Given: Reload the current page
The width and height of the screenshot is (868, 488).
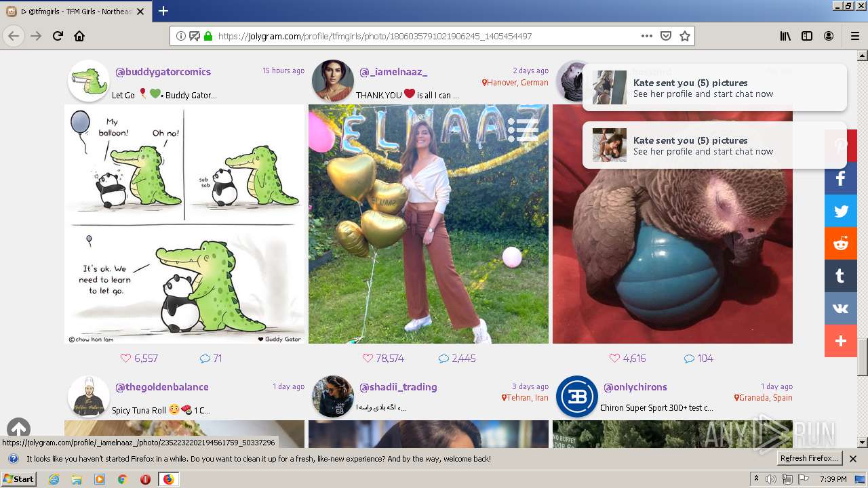Looking at the screenshot, I should pyautogui.click(x=58, y=36).
